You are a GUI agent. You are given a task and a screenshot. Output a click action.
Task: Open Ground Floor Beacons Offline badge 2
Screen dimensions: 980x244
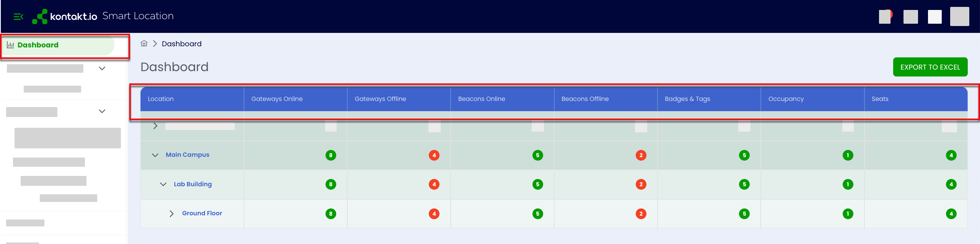641,214
